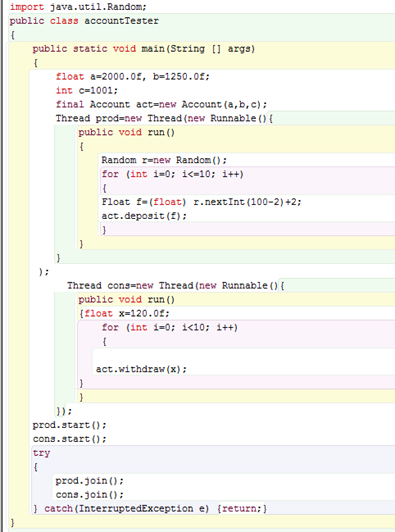
Task: Place cursor on class accountTester declaration
Action: coord(84,21)
